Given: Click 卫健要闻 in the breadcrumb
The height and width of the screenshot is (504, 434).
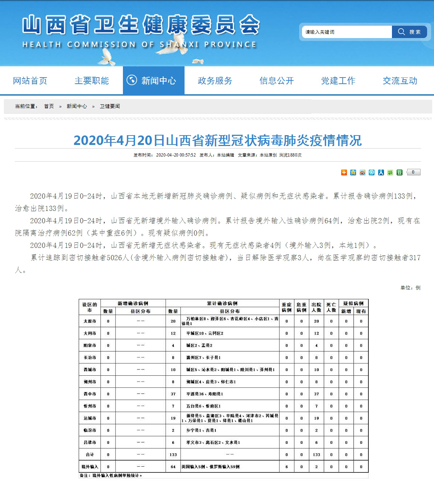Looking at the screenshot, I should coord(110,106).
